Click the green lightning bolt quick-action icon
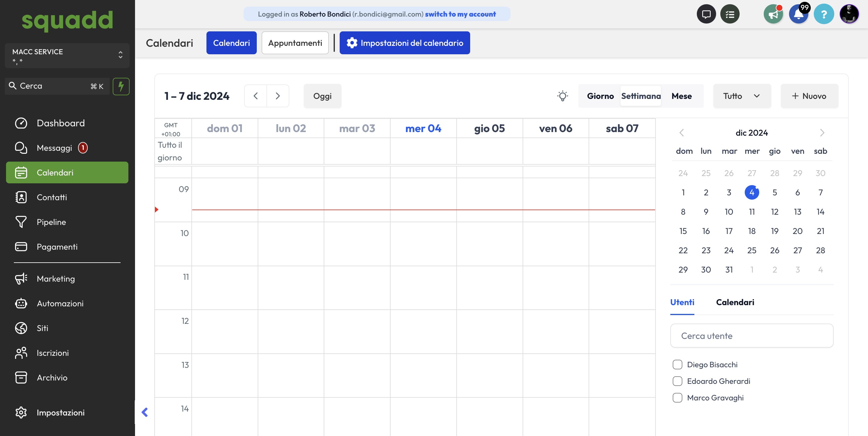Screen dimensions: 868x436 click(121, 86)
